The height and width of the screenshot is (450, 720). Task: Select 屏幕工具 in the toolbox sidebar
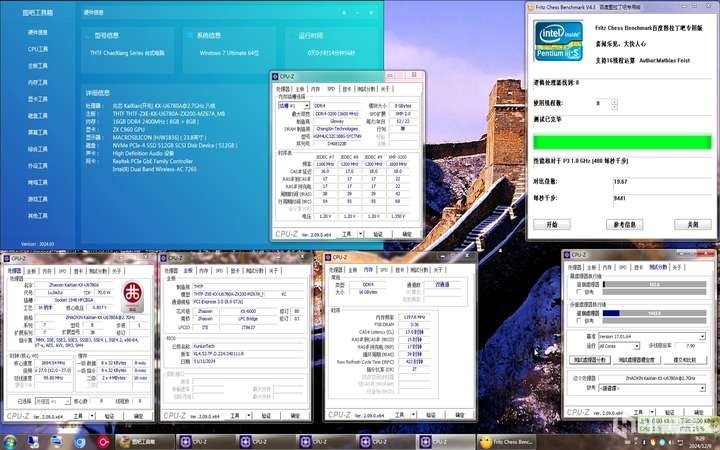point(38,132)
